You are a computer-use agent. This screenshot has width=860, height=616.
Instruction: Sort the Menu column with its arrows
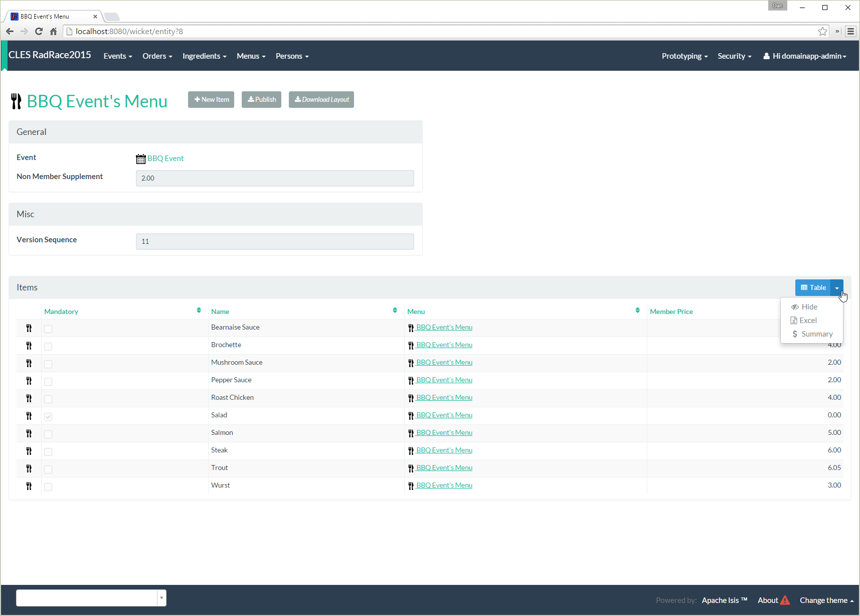(638, 311)
